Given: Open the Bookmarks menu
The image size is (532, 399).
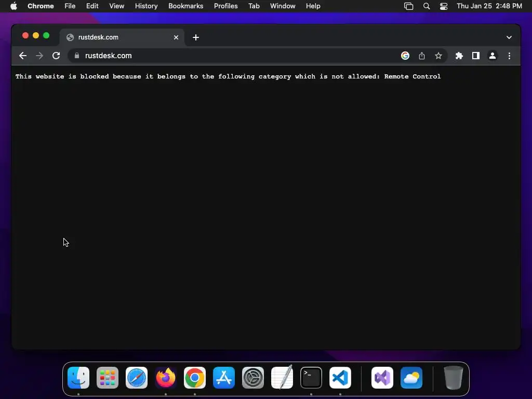Looking at the screenshot, I should click(185, 6).
